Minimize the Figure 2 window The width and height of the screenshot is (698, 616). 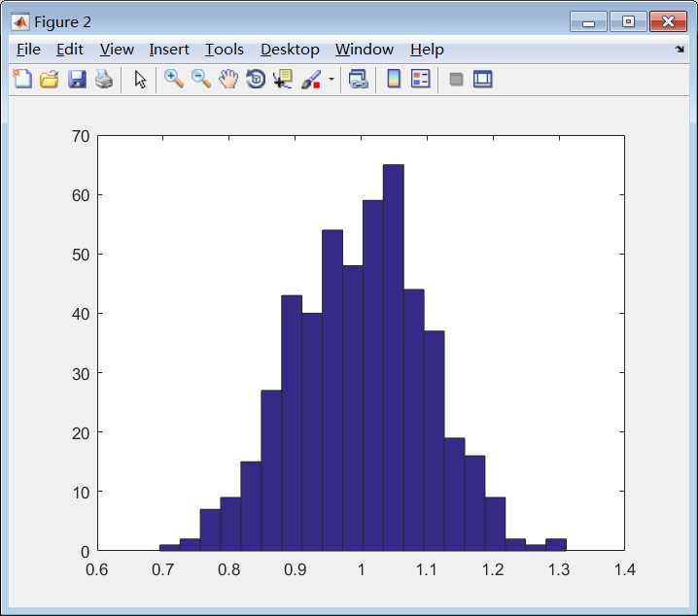point(588,21)
